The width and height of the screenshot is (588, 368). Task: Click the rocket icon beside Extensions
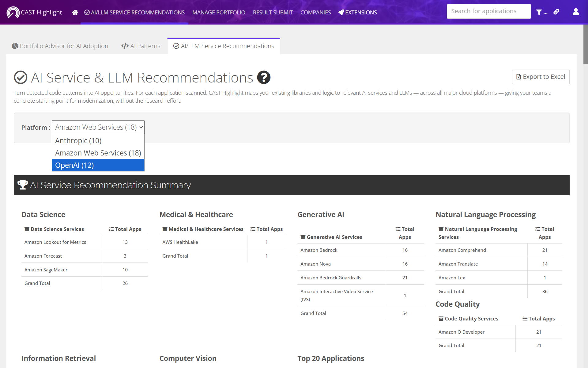click(341, 12)
